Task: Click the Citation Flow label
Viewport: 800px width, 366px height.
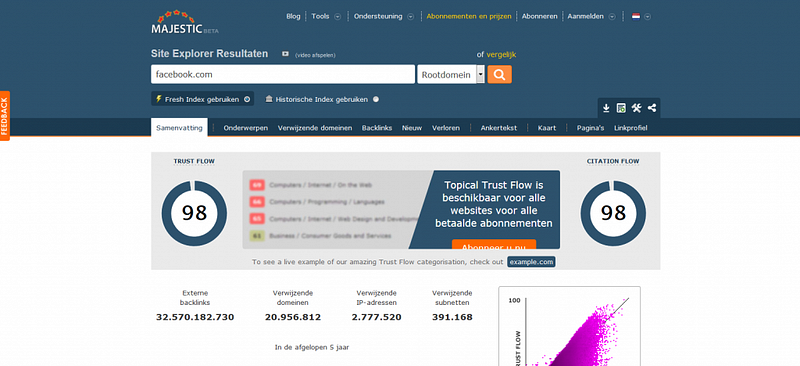Action: (x=613, y=161)
